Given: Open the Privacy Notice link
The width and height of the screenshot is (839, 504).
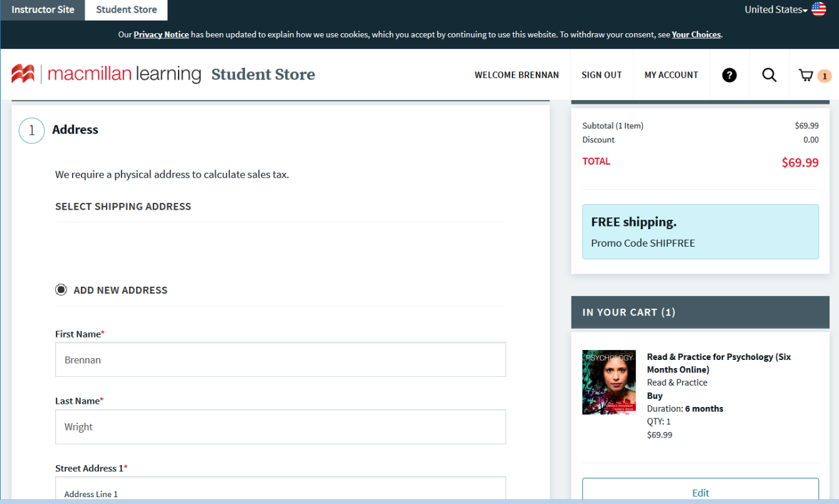Looking at the screenshot, I should click(161, 34).
